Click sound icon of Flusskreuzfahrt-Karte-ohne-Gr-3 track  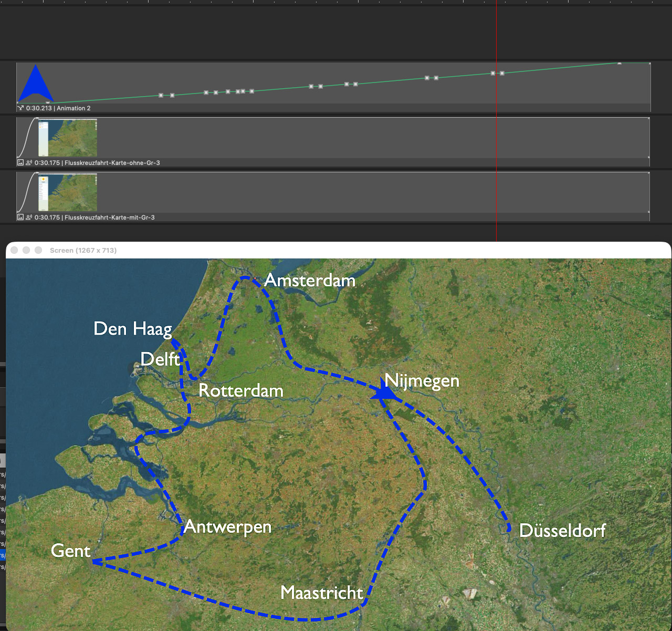pyautogui.click(x=28, y=163)
